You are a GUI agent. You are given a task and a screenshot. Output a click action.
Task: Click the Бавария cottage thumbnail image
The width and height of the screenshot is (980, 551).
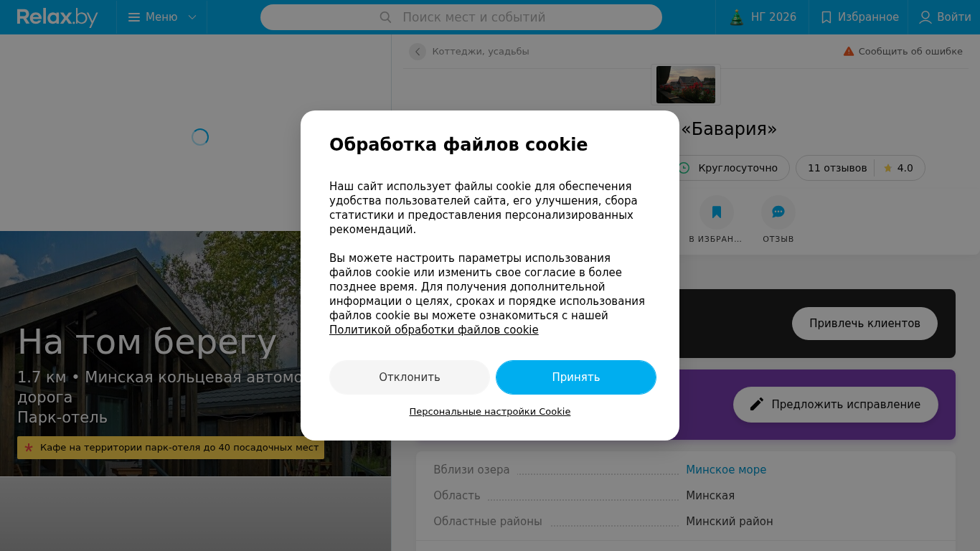686,85
